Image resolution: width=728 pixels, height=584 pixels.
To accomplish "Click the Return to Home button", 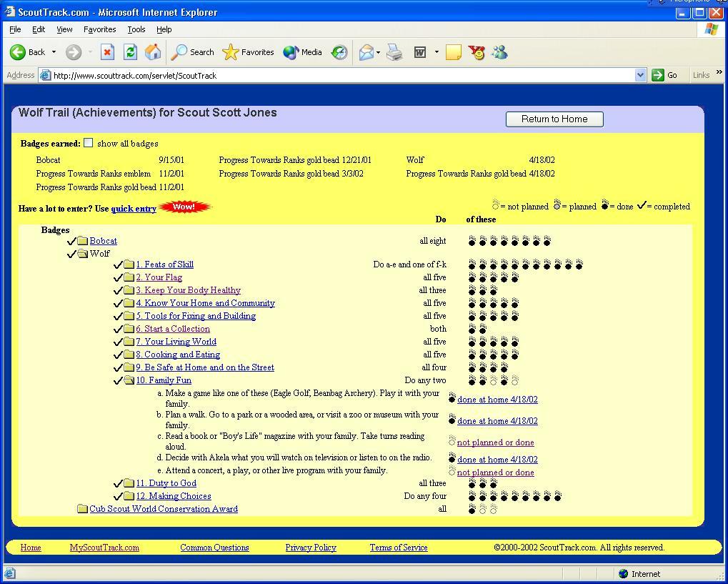I will tap(554, 119).
